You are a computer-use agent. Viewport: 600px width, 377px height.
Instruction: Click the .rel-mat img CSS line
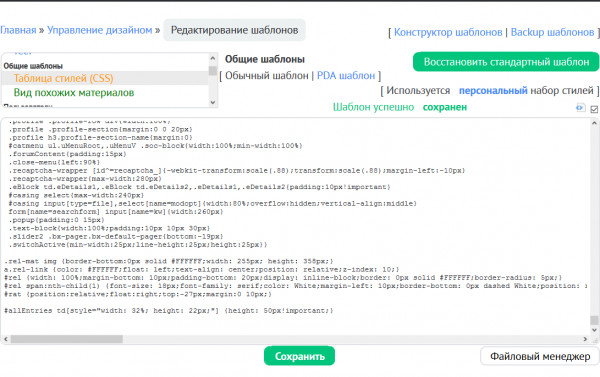click(x=169, y=261)
